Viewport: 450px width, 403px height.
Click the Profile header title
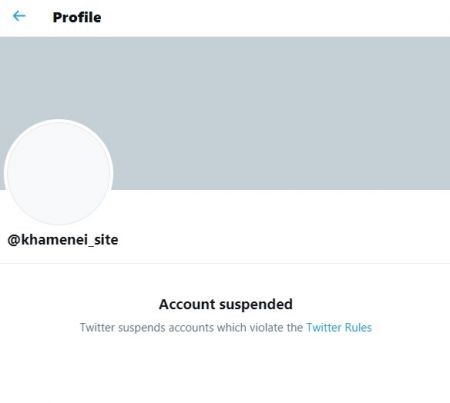pyautogui.click(x=77, y=17)
